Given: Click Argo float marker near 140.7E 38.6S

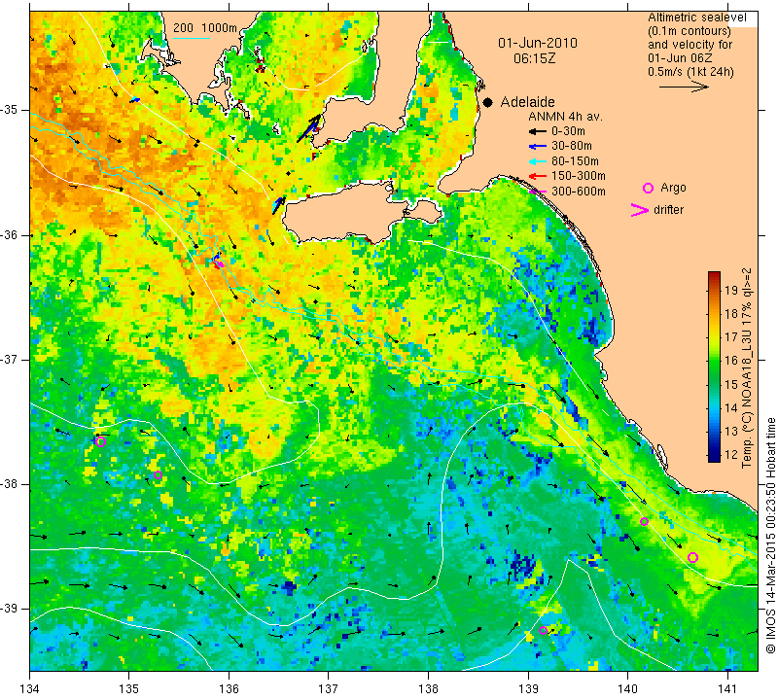Looking at the screenshot, I should pyautogui.click(x=692, y=557).
